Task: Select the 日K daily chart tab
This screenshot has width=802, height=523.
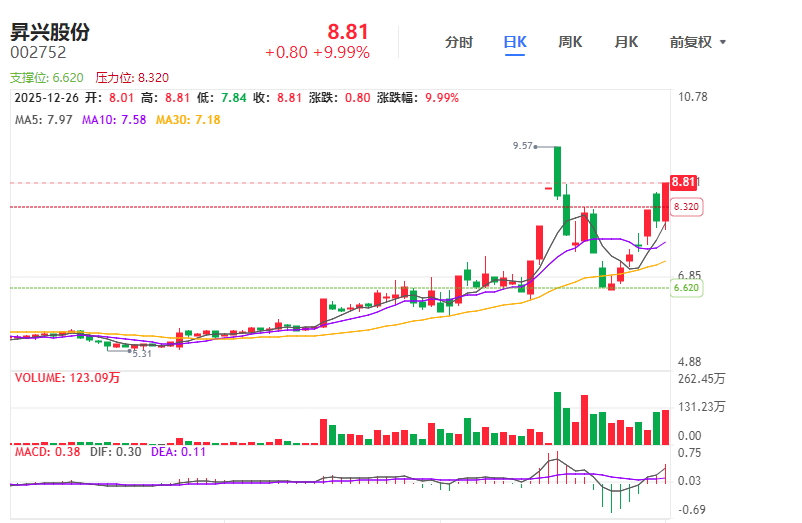Action: (515, 42)
